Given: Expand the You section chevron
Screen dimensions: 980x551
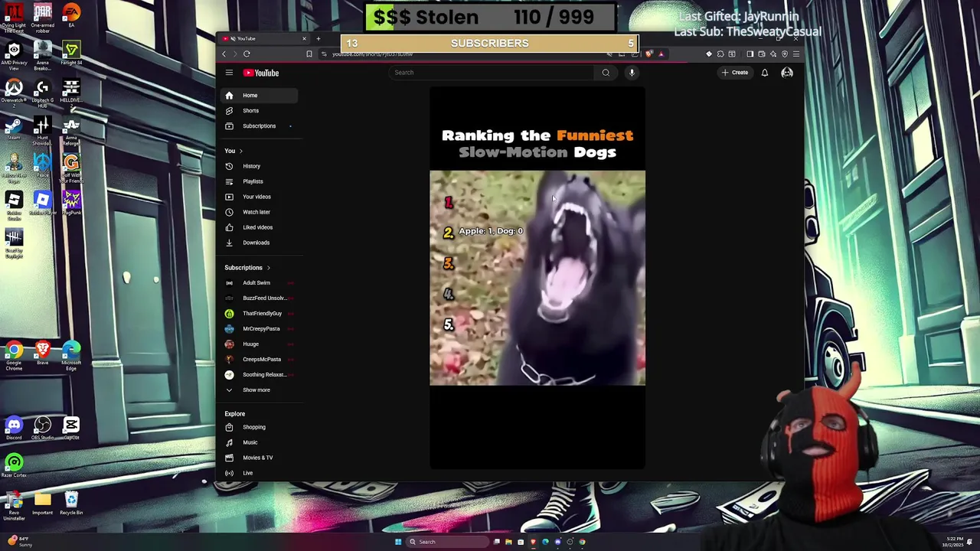Looking at the screenshot, I should pyautogui.click(x=240, y=151).
